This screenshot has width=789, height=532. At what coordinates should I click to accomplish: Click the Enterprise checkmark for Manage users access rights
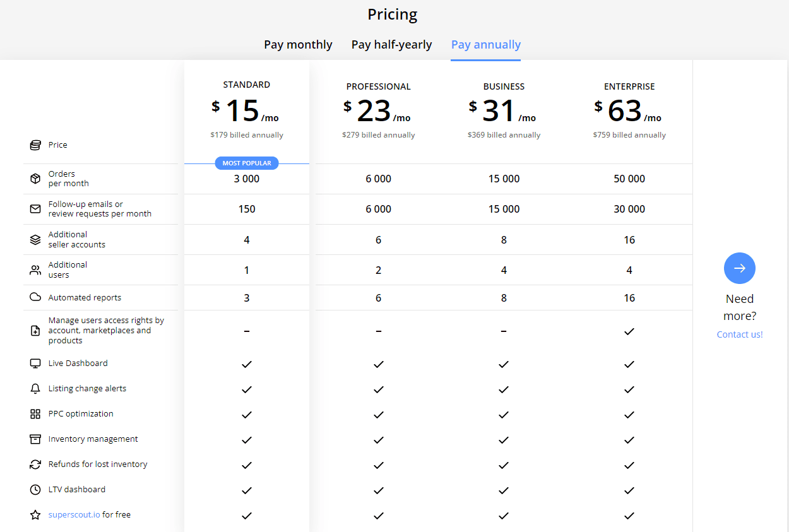[629, 331]
